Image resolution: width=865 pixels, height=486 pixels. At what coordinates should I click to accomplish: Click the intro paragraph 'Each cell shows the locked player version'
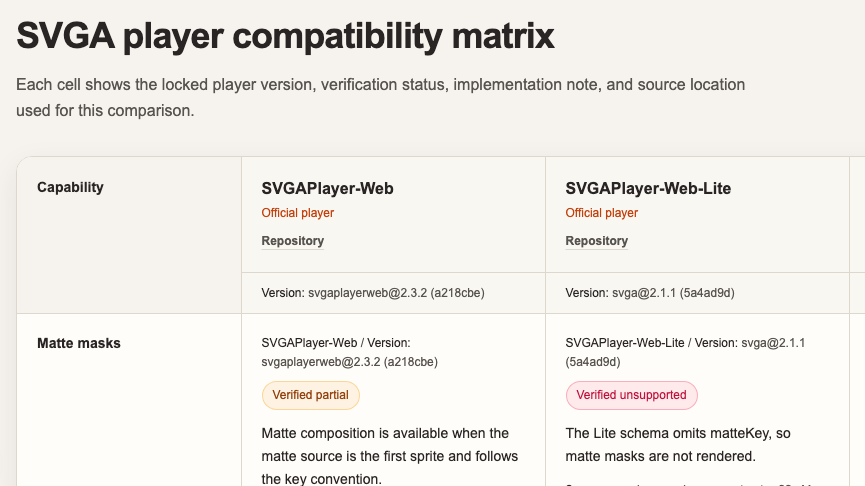(381, 97)
